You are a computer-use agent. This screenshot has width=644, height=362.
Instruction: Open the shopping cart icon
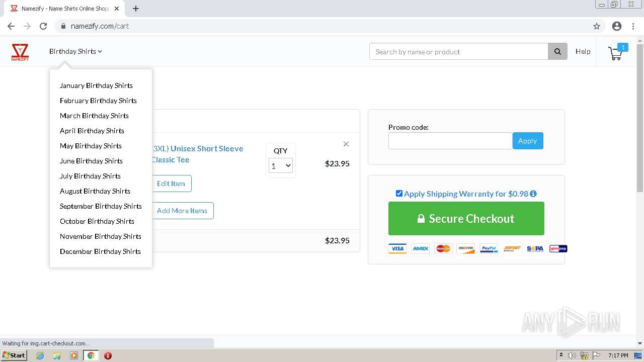(615, 53)
